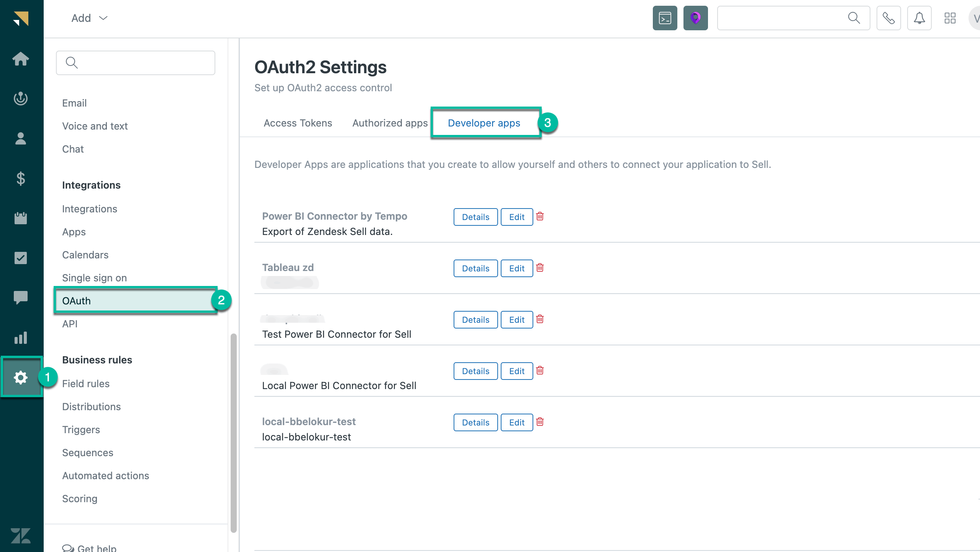Click the settings search box
This screenshot has height=552, width=980.
[135, 62]
